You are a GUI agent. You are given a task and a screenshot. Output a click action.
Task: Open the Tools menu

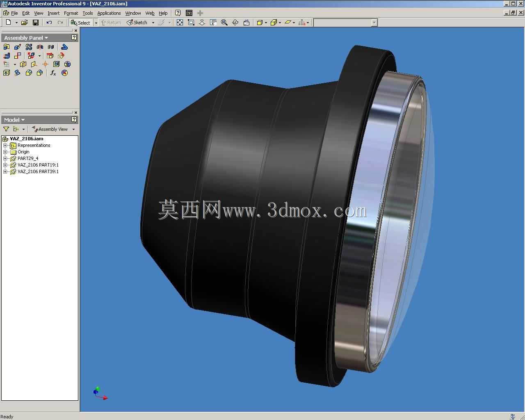click(x=88, y=13)
